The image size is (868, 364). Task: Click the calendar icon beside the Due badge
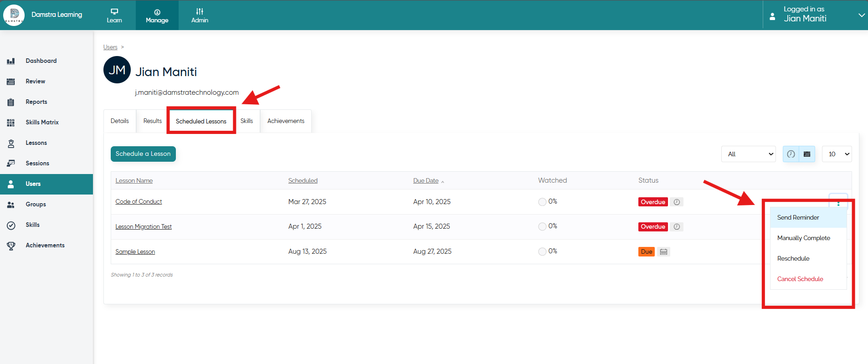coord(663,252)
